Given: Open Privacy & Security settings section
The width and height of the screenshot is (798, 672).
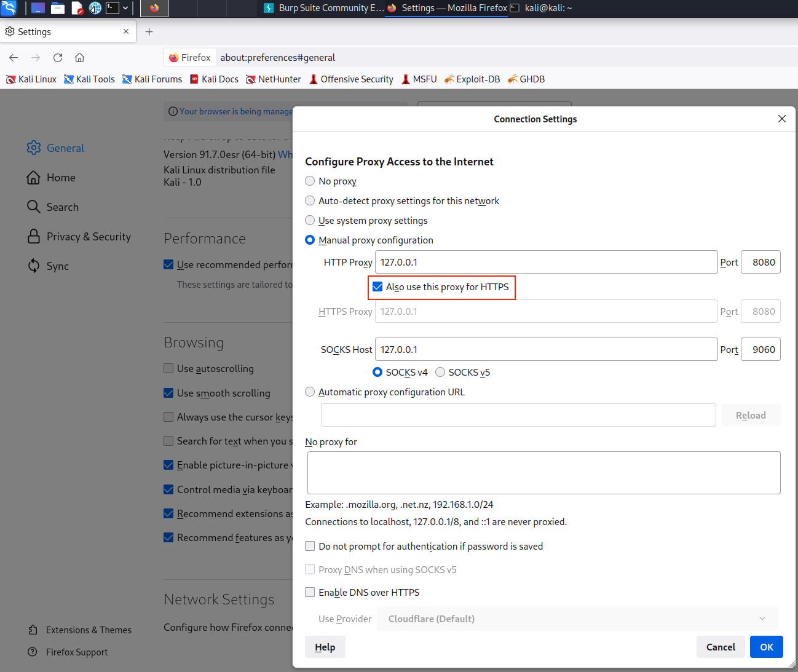Looking at the screenshot, I should pyautogui.click(x=88, y=237).
